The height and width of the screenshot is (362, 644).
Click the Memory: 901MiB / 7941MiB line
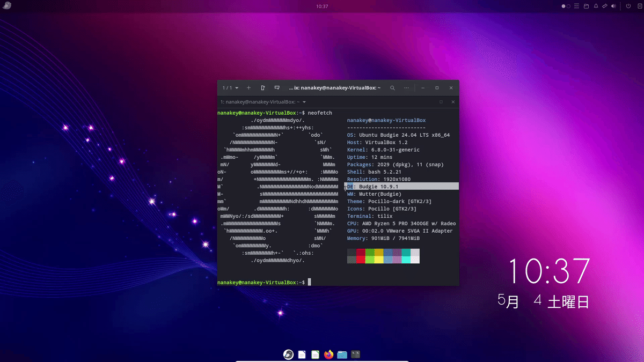click(x=383, y=238)
